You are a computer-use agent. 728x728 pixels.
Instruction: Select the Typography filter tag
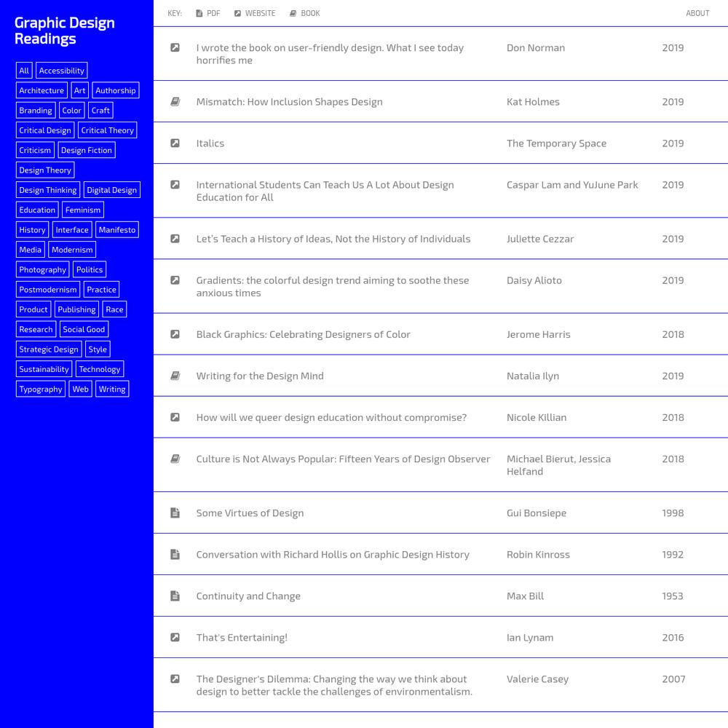click(x=41, y=389)
